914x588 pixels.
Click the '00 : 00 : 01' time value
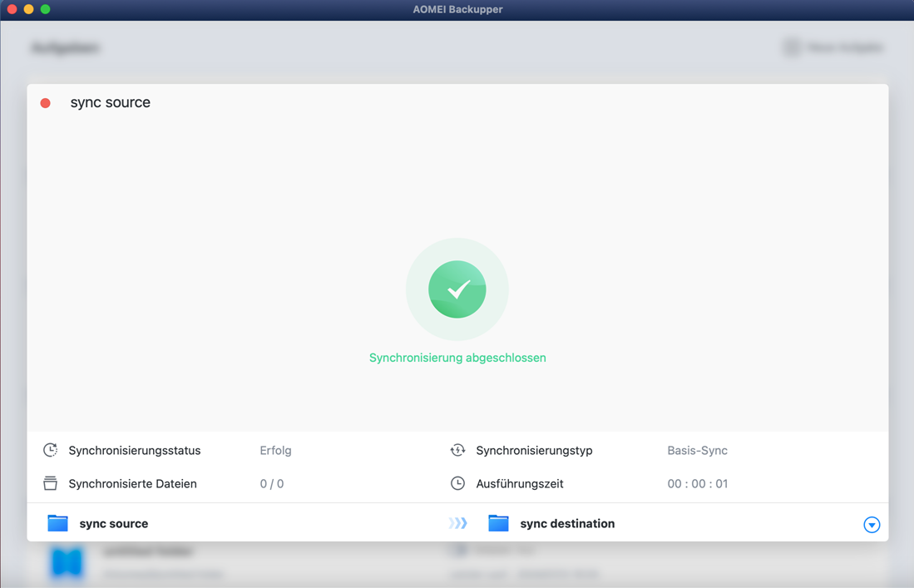(x=697, y=484)
